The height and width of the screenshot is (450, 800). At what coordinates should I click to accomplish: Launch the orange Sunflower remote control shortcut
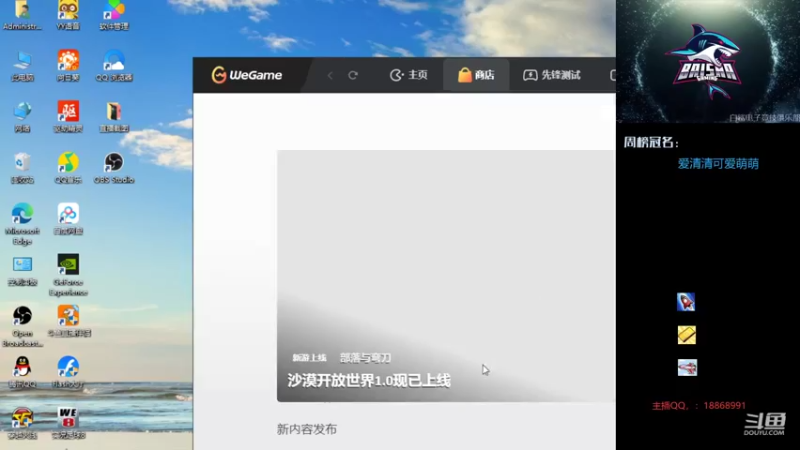pos(68,65)
